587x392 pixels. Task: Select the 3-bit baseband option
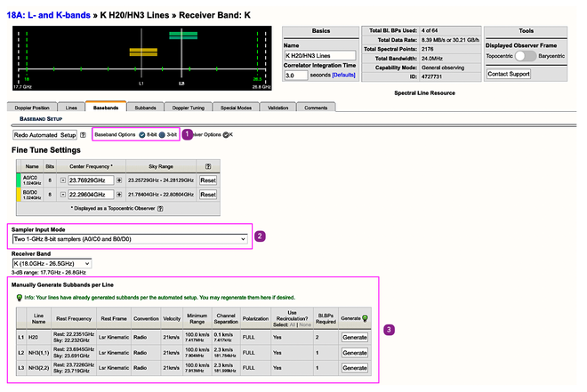163,134
